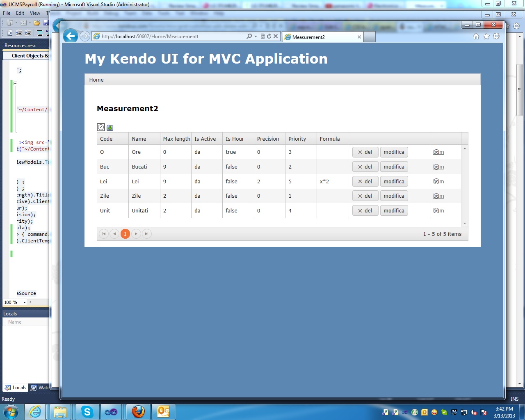The width and height of the screenshot is (525, 420).
Task: Switch to the Locals tab in Visual Studio
Action: (16, 388)
